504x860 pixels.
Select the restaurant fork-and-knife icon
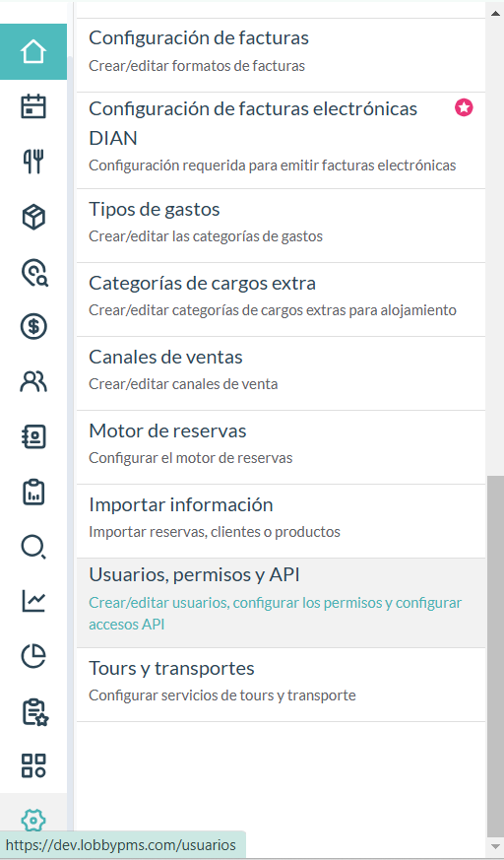click(33, 162)
